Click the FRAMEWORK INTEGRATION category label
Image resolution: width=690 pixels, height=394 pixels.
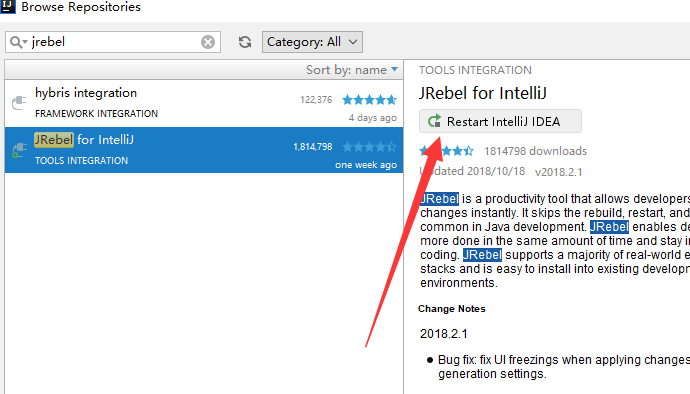coord(96,114)
